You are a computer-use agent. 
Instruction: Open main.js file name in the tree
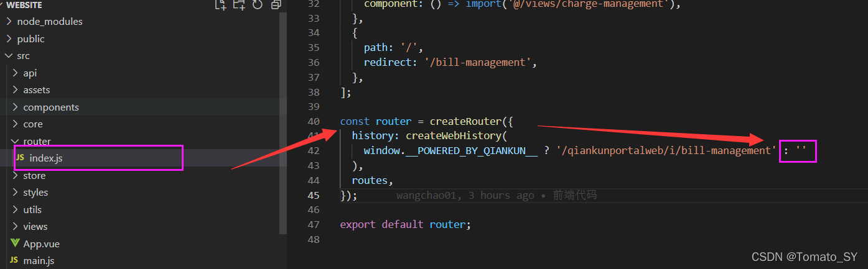[x=39, y=261]
